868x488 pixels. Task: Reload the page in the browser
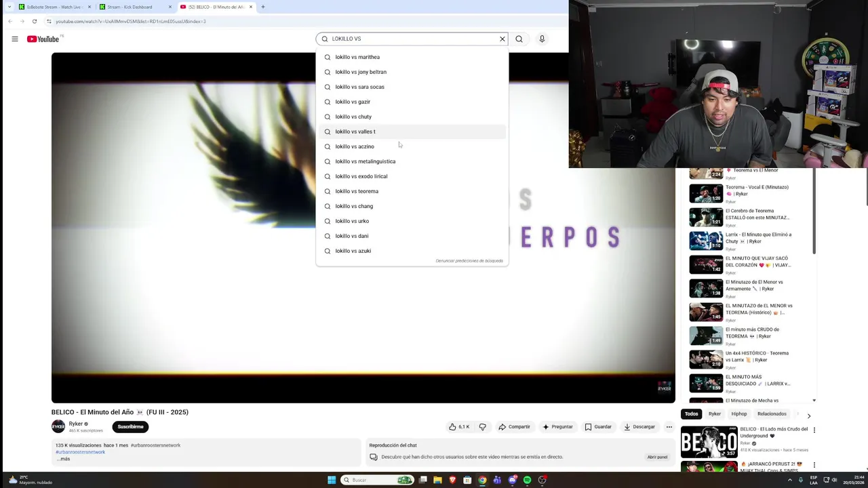click(34, 21)
